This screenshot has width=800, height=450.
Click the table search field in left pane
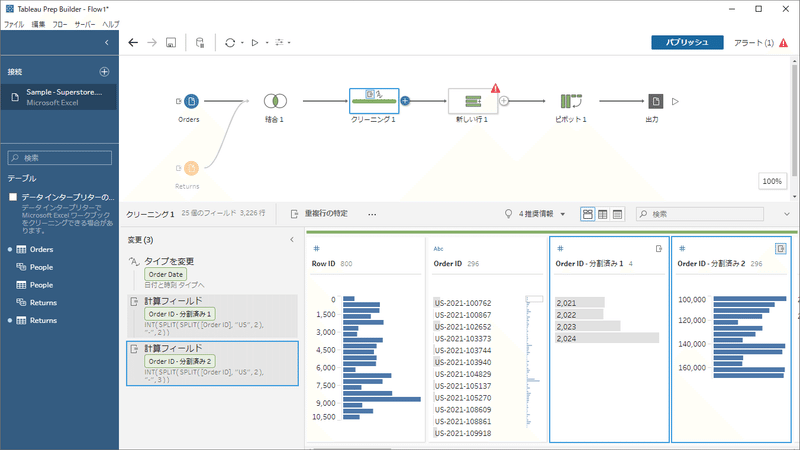coord(60,158)
